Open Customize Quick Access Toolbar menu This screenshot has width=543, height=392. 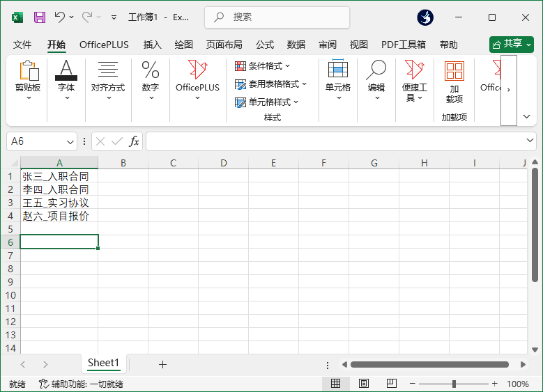point(114,17)
